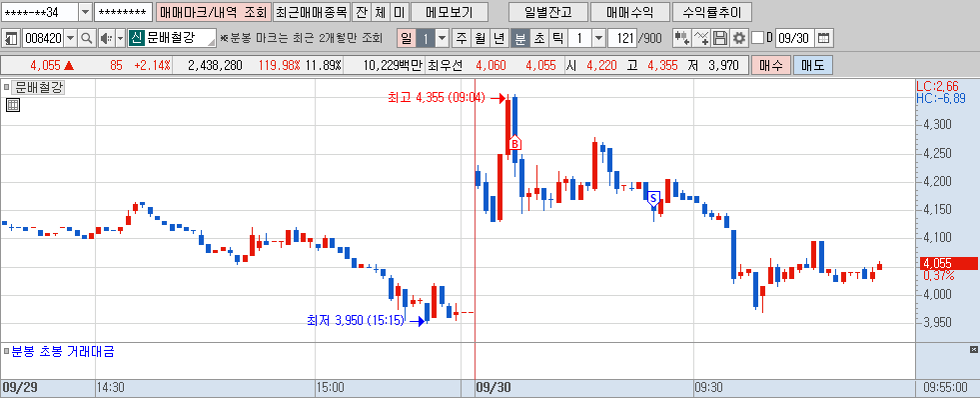Click the B buy marker on chart
This screenshot has width=980, height=398.
514,143
